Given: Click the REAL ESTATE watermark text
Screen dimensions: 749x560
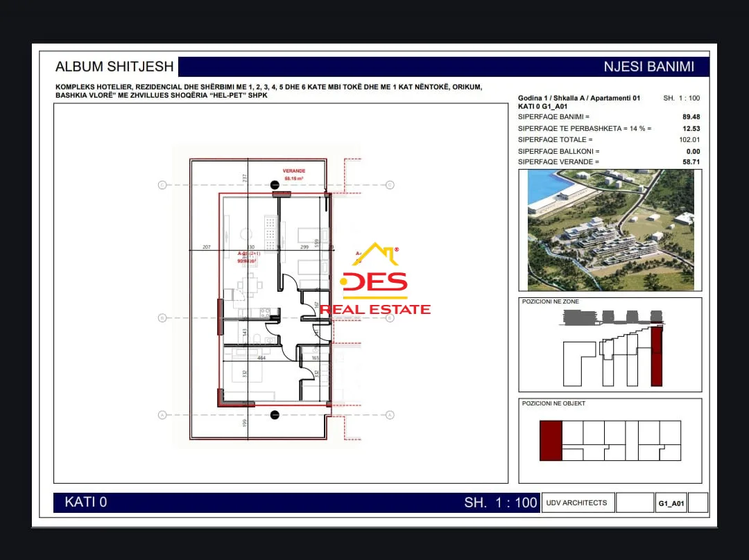Looking at the screenshot, I should 375,309.
